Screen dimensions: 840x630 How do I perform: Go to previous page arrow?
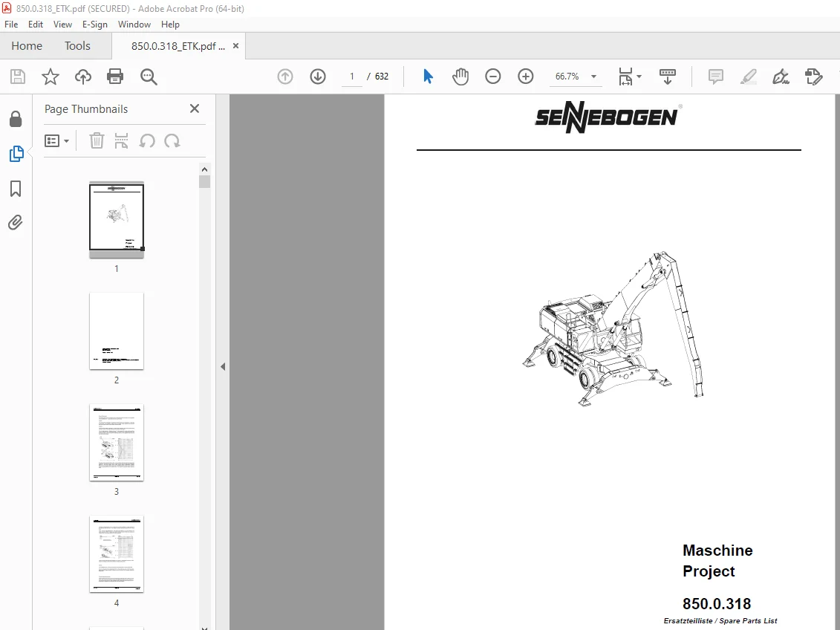pyautogui.click(x=285, y=77)
